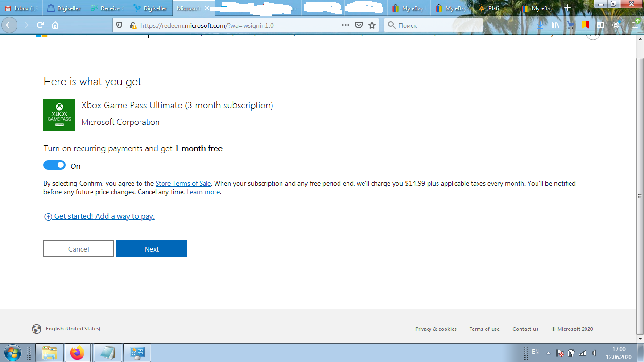Open the volume speaker tray icon
The width and height of the screenshot is (644, 362).
[594, 353]
